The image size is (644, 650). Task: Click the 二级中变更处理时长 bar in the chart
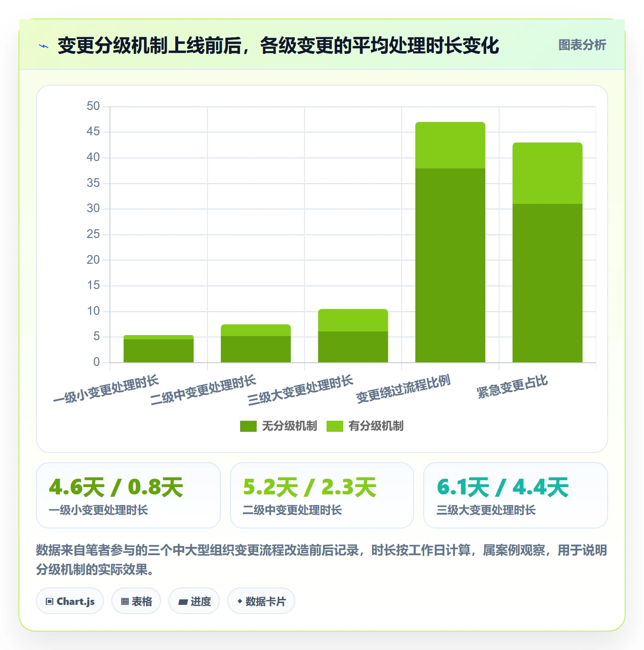pyautogui.click(x=256, y=343)
